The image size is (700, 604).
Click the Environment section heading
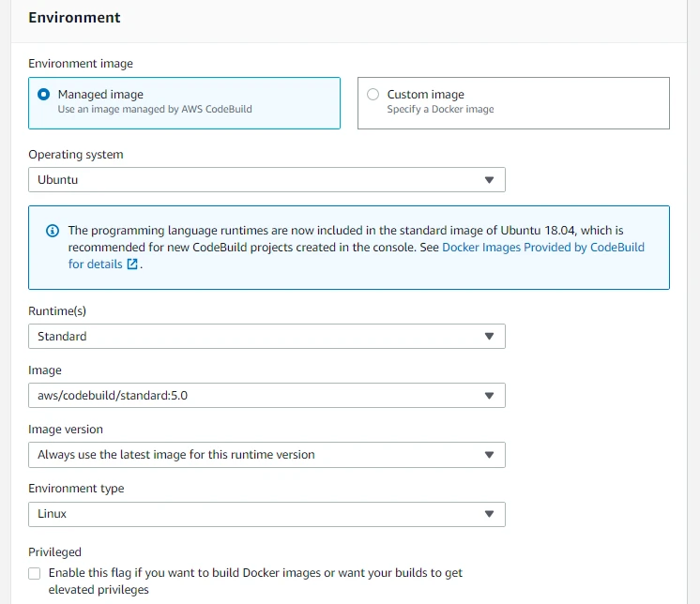pos(74,18)
